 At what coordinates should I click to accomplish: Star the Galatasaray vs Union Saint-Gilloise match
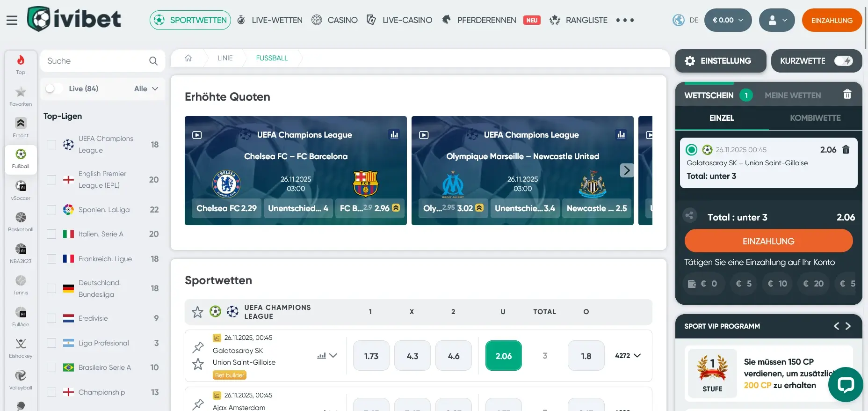click(x=198, y=364)
